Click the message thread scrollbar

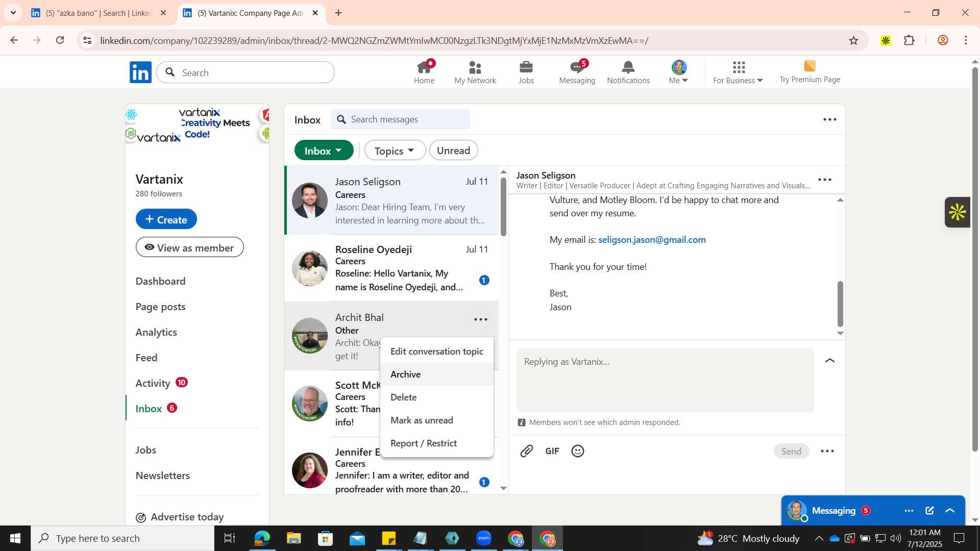840,304
